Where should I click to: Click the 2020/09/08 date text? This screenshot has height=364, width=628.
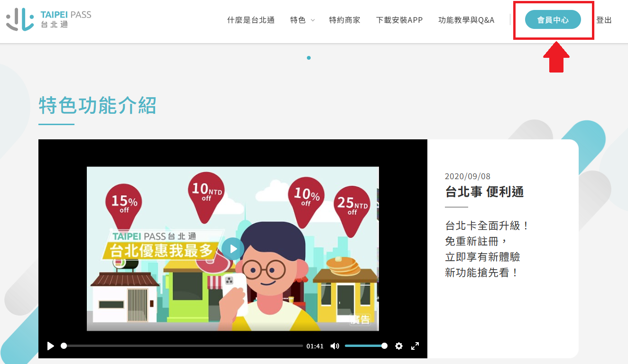click(468, 176)
